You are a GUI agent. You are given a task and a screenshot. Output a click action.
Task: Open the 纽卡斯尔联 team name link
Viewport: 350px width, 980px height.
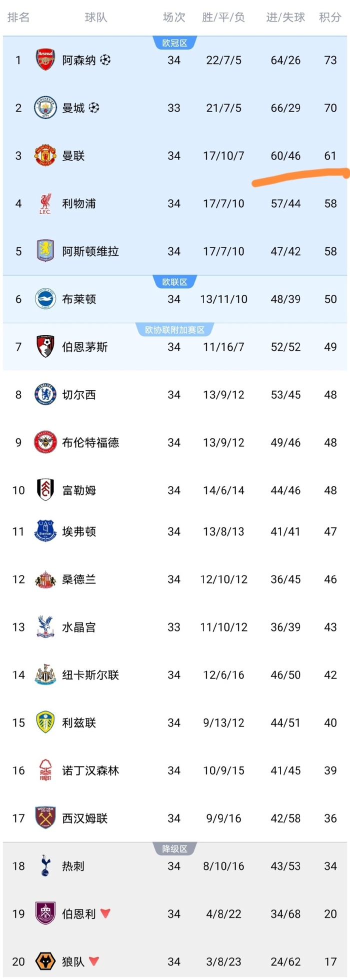pyautogui.click(x=90, y=675)
